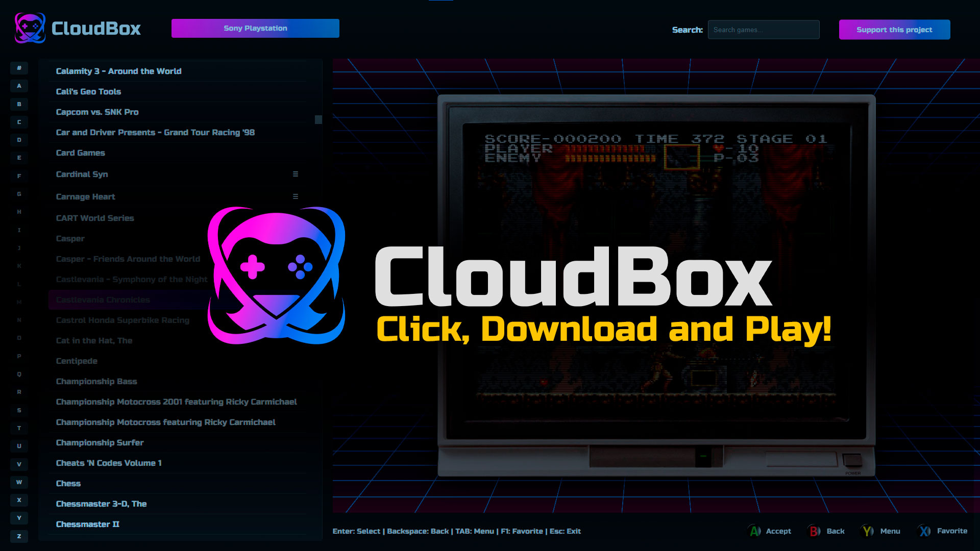The width and height of the screenshot is (980, 551).
Task: Open options menu for Carnage Heart
Action: (296, 196)
